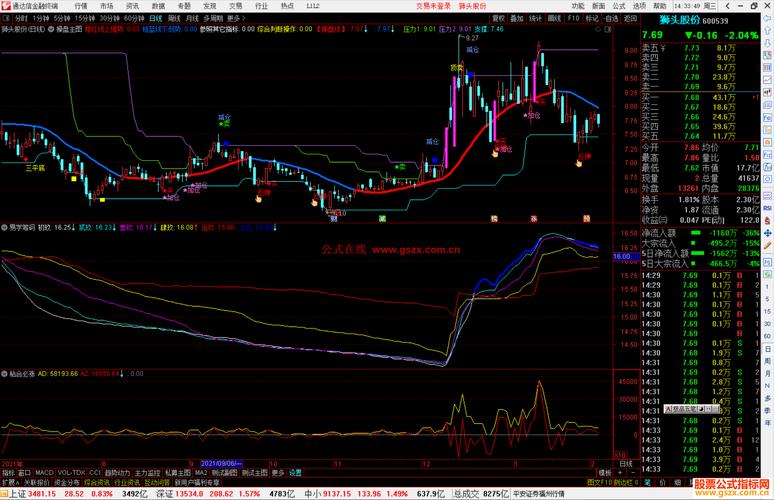Select the 月线 monthly period
774x500 pixels.
click(x=192, y=18)
